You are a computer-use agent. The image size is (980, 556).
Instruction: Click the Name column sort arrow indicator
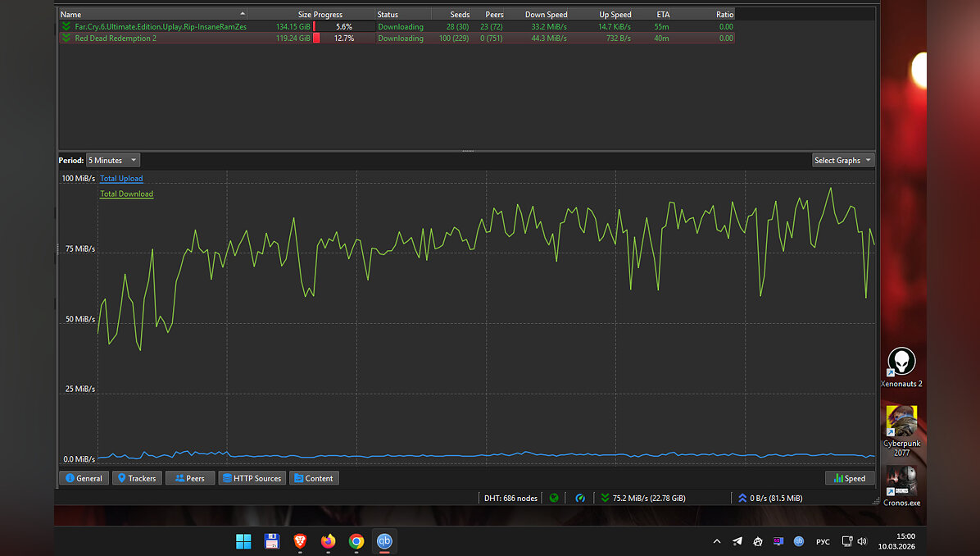point(243,13)
